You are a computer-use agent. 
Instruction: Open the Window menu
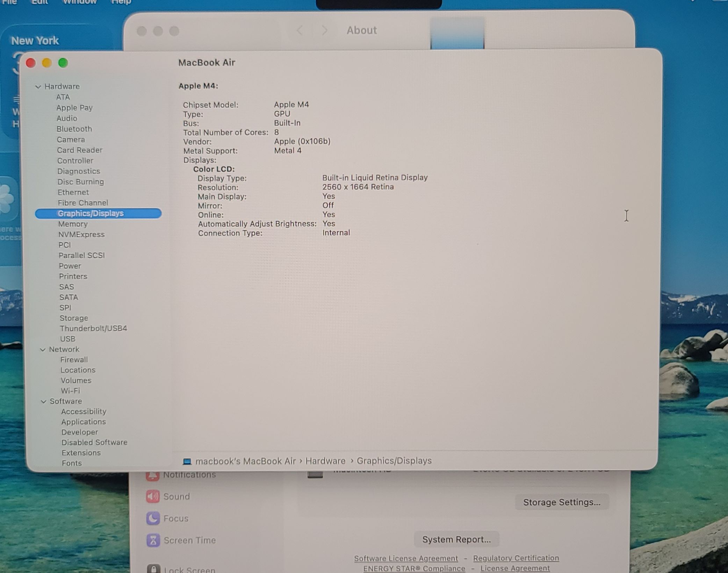coord(80,2)
